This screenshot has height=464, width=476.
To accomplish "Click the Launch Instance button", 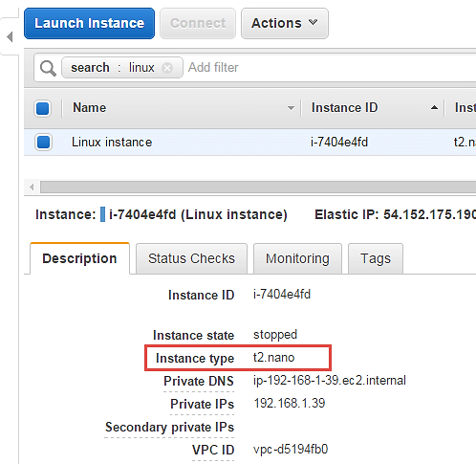I will coord(89,23).
